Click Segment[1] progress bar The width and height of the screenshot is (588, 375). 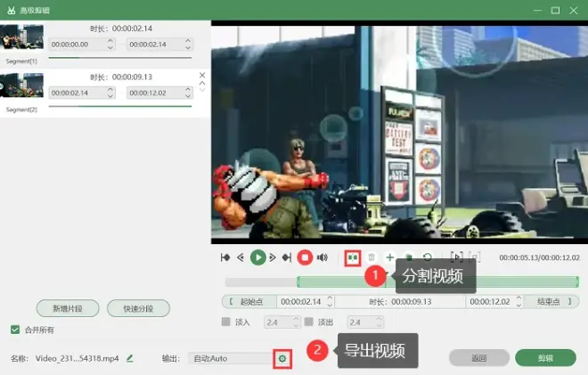[x=120, y=58]
